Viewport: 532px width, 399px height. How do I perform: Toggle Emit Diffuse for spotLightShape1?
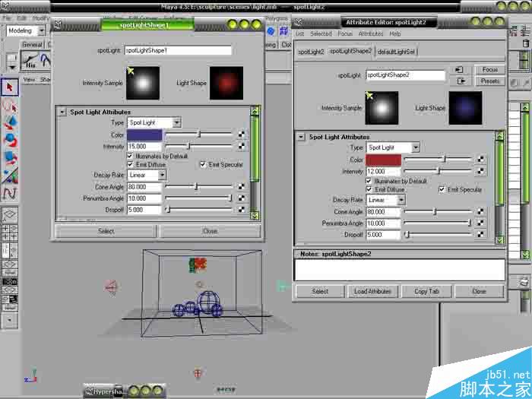point(130,164)
